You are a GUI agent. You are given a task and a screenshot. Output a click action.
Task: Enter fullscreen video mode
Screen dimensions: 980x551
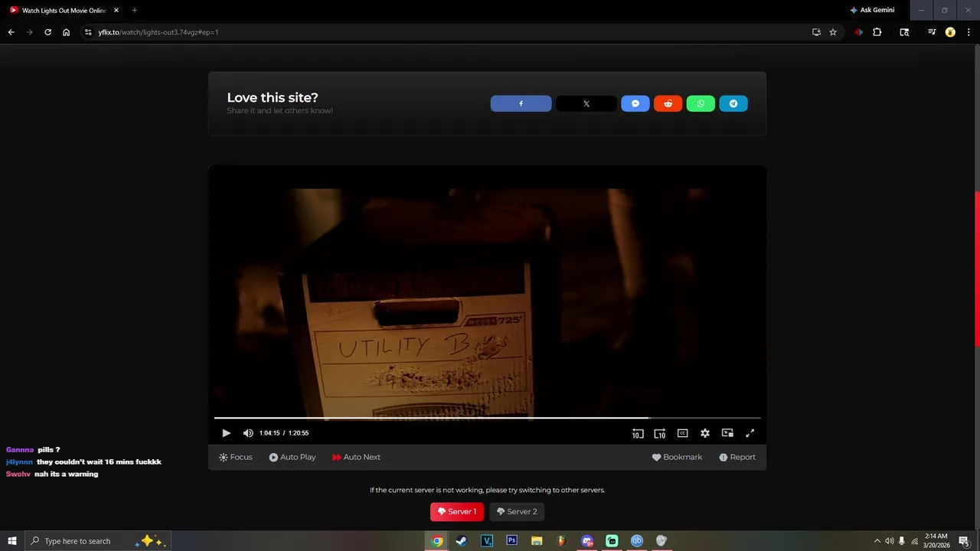750,433
